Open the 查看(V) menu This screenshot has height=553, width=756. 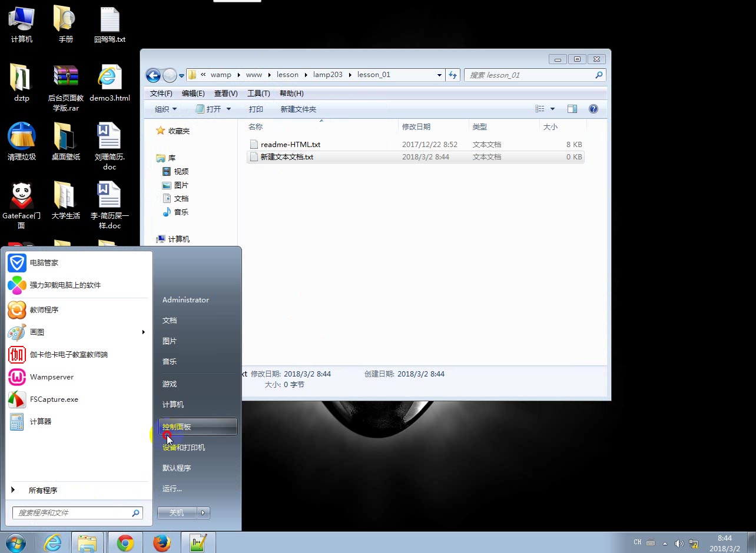pyautogui.click(x=226, y=94)
